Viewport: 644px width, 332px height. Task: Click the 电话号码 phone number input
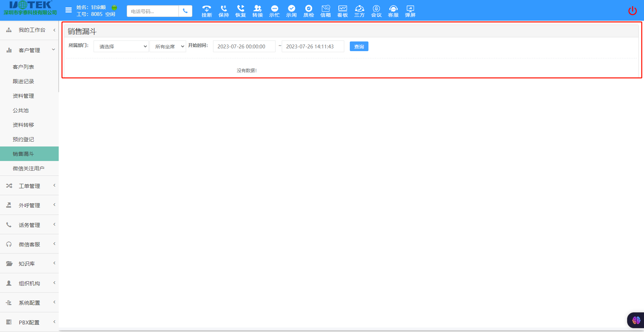click(x=153, y=11)
